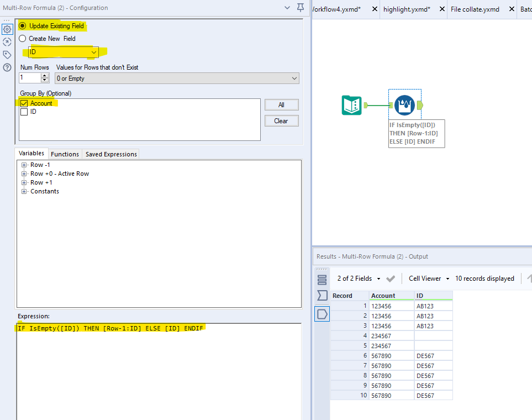
Task: Open the field selection dropdown showing ID
Action: pos(93,52)
